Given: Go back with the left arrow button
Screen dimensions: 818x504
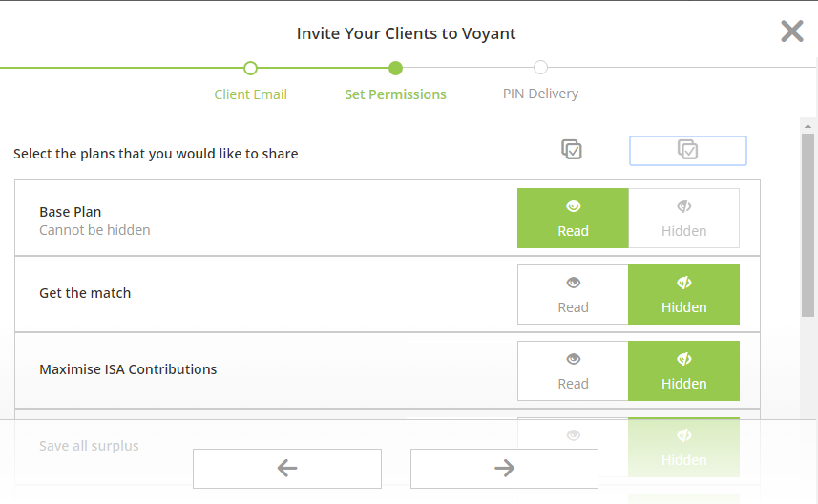Looking at the screenshot, I should pos(287,469).
